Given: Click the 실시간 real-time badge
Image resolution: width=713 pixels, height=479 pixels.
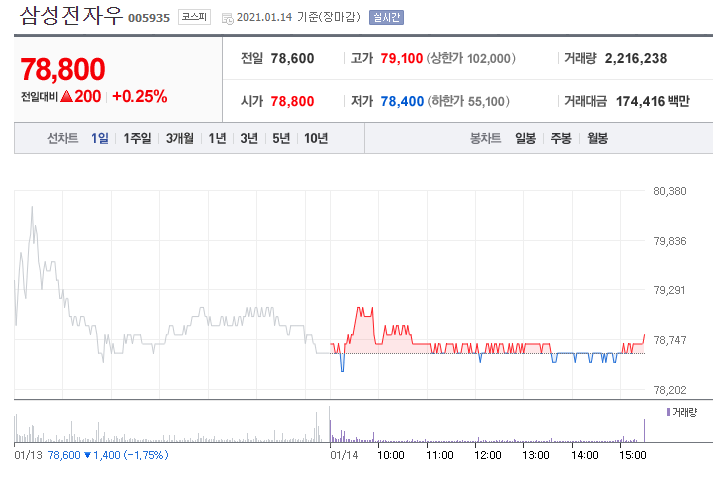Looking at the screenshot, I should point(386,17).
